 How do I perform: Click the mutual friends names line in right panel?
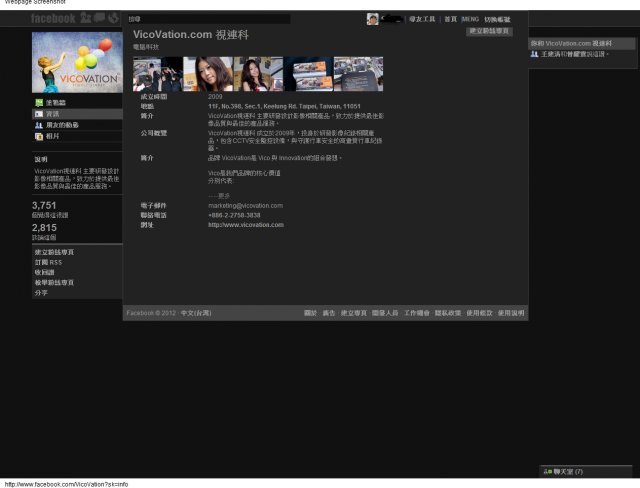[575, 54]
